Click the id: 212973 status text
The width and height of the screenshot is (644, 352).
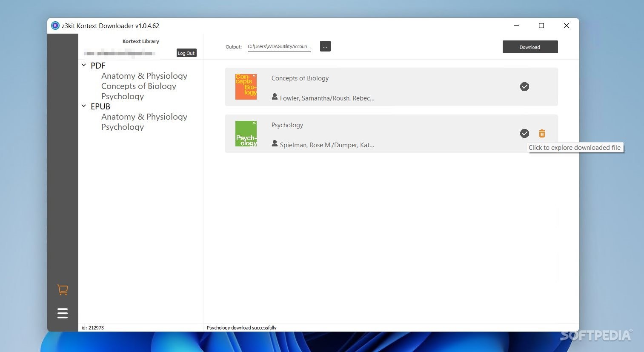pyautogui.click(x=93, y=328)
